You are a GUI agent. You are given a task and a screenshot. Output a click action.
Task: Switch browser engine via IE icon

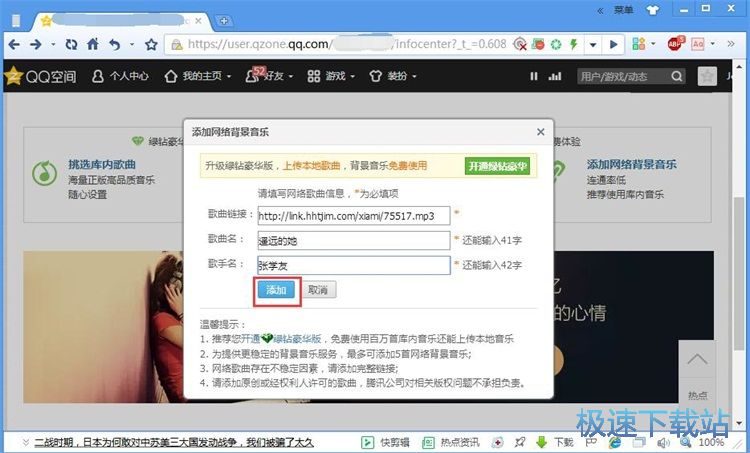pyautogui.click(x=614, y=443)
